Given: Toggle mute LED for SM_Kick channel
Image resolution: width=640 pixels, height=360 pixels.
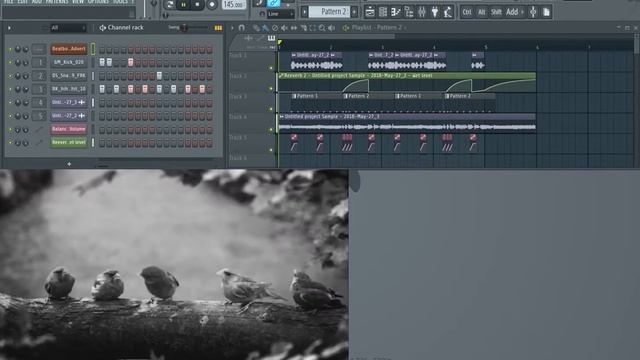Looking at the screenshot, I should 10,62.
